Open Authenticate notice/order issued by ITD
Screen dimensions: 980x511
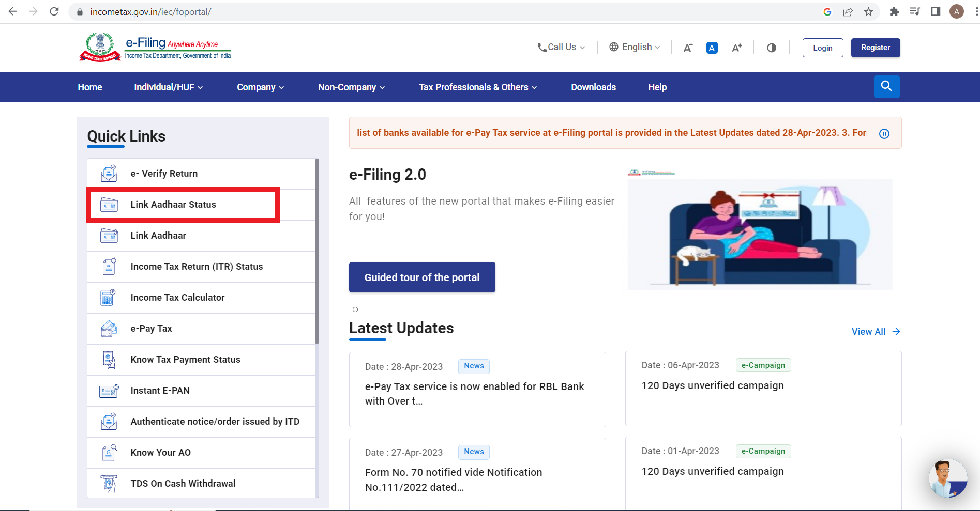click(201, 422)
